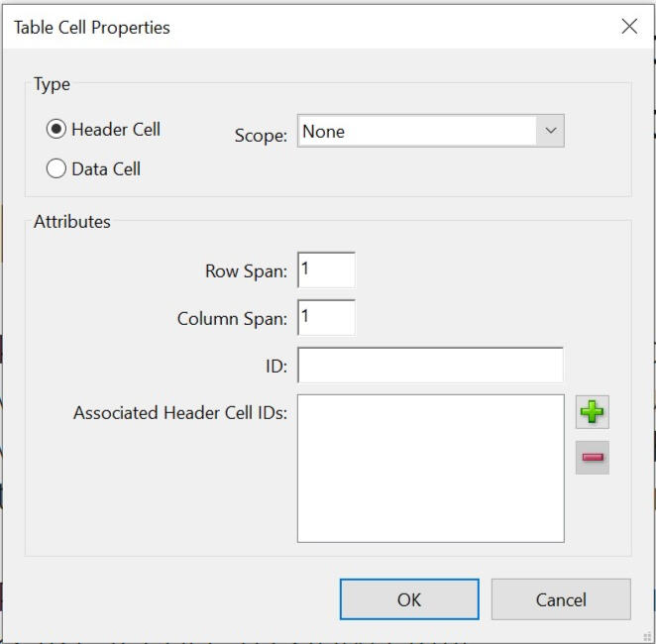The image size is (656, 644).
Task: Choose the Data Cell option
Action: (x=56, y=168)
